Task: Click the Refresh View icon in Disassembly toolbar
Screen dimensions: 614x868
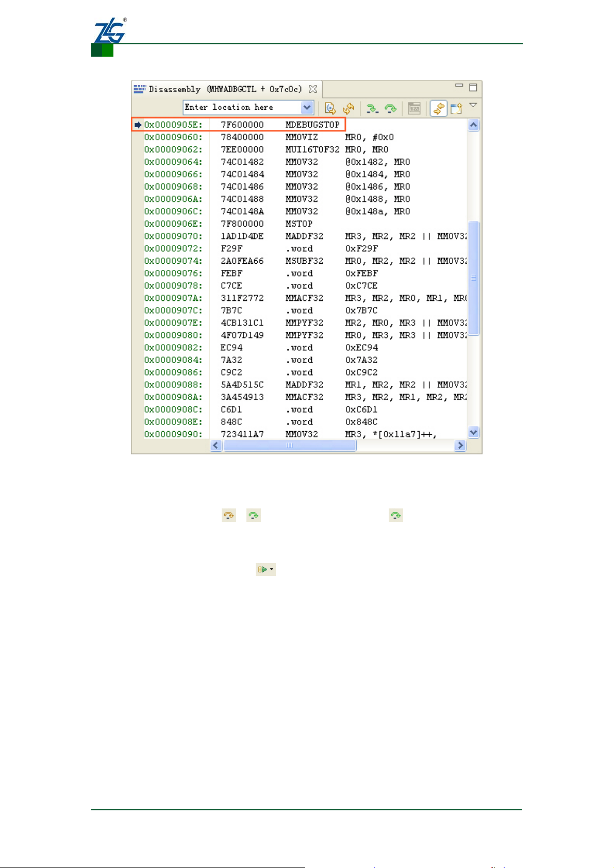Action: (x=349, y=108)
